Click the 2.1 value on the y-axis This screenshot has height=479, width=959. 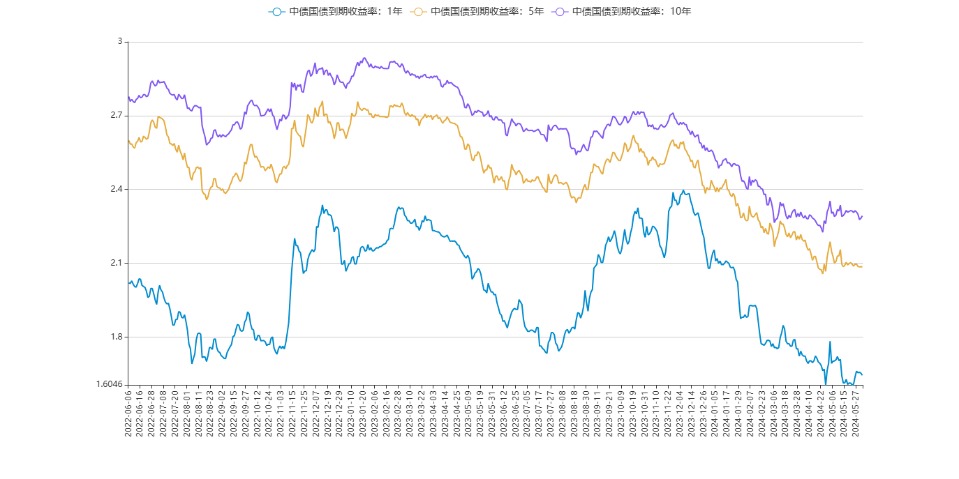[115, 263]
